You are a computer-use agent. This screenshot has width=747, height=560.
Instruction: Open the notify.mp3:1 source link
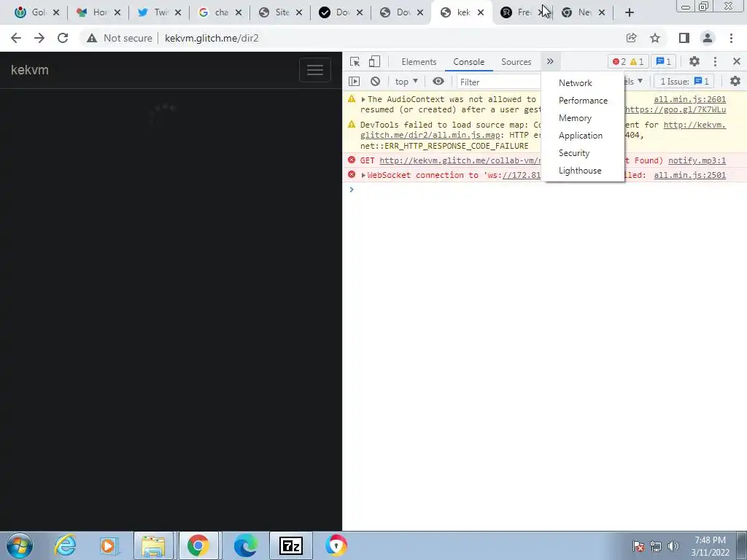(x=697, y=161)
